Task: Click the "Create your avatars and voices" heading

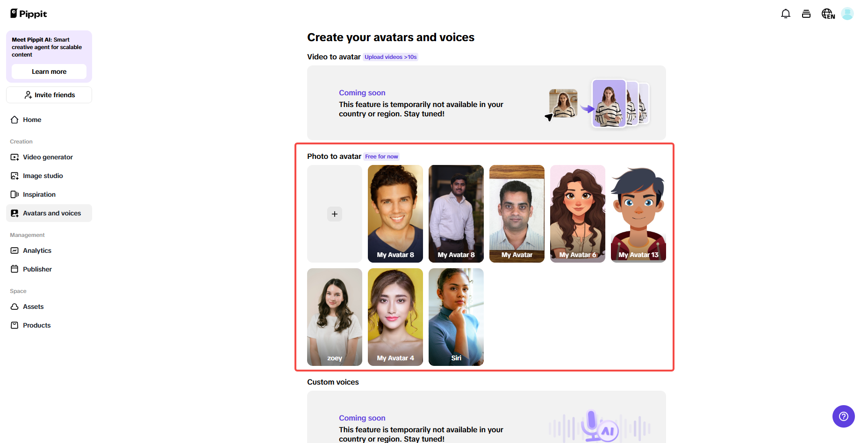Action: 391,37
